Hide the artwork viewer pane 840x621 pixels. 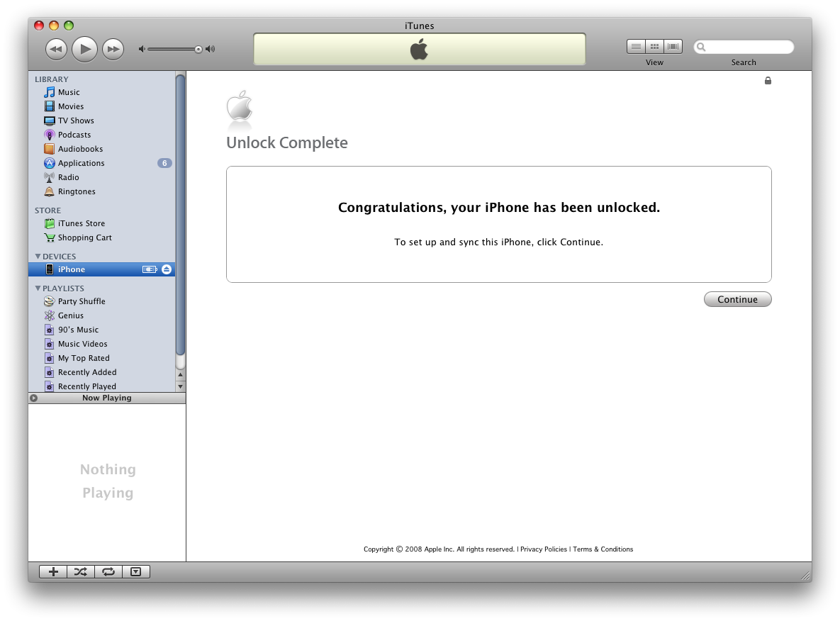pyautogui.click(x=136, y=571)
